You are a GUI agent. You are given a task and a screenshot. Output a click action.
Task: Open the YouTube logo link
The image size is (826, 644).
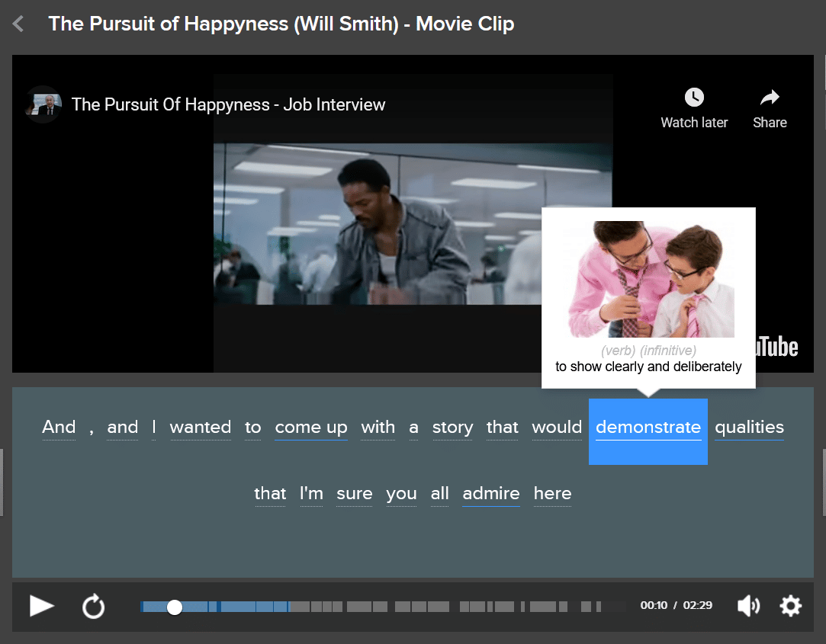tap(776, 348)
